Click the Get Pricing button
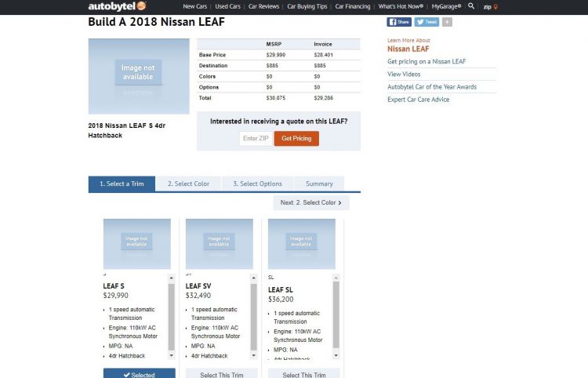This screenshot has height=378, width=588. coord(296,138)
